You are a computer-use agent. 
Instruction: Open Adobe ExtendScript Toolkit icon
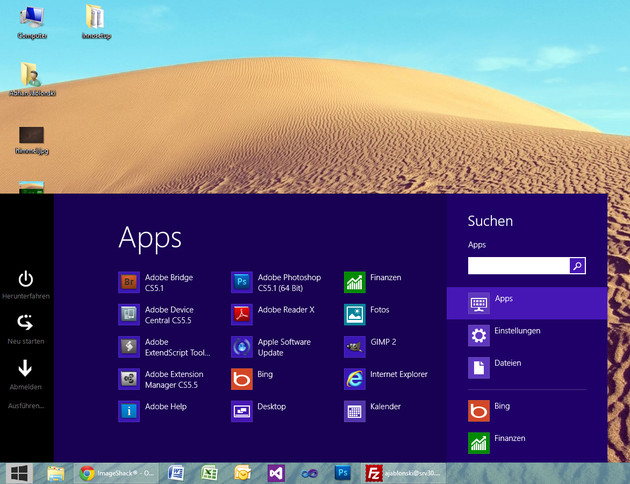pyautogui.click(x=129, y=347)
